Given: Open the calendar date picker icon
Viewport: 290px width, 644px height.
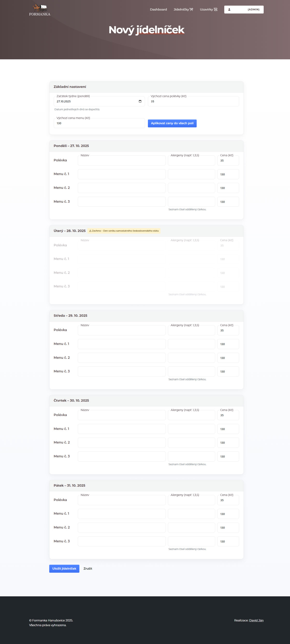Looking at the screenshot, I should (140, 101).
